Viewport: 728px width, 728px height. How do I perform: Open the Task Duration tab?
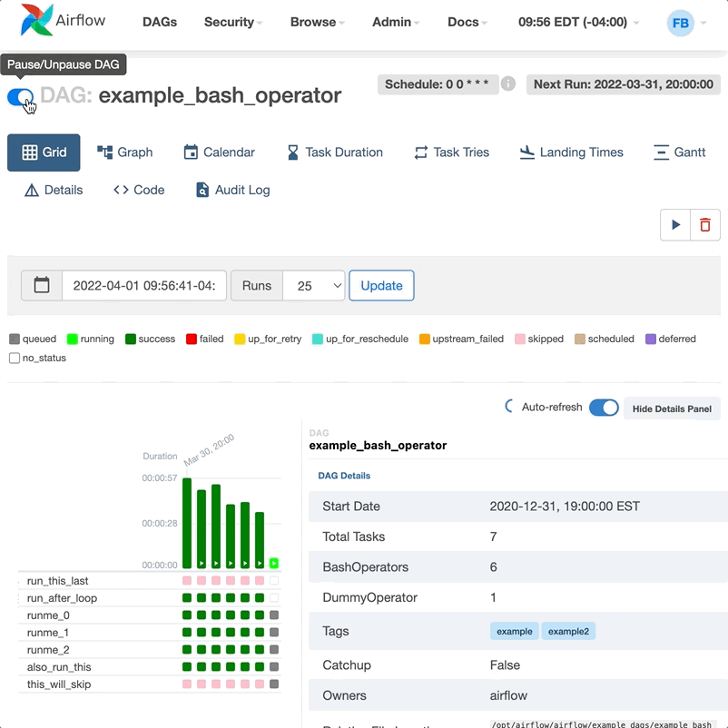[x=335, y=152]
